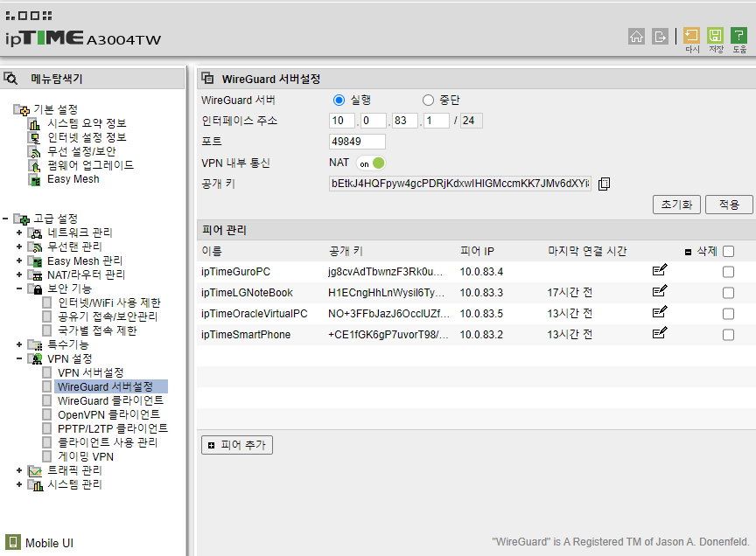Viewport: 756px width, 556px height.
Task: Click the logout icon in header
Action: pos(660,36)
